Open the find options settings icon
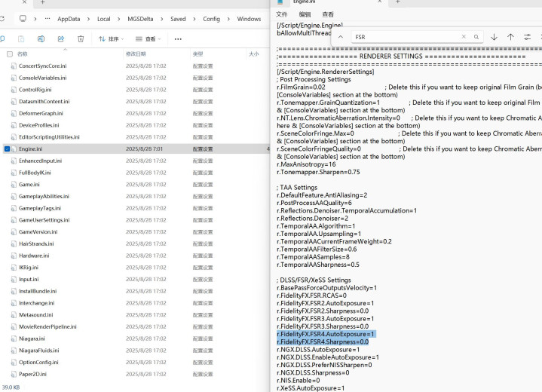 [x=527, y=36]
